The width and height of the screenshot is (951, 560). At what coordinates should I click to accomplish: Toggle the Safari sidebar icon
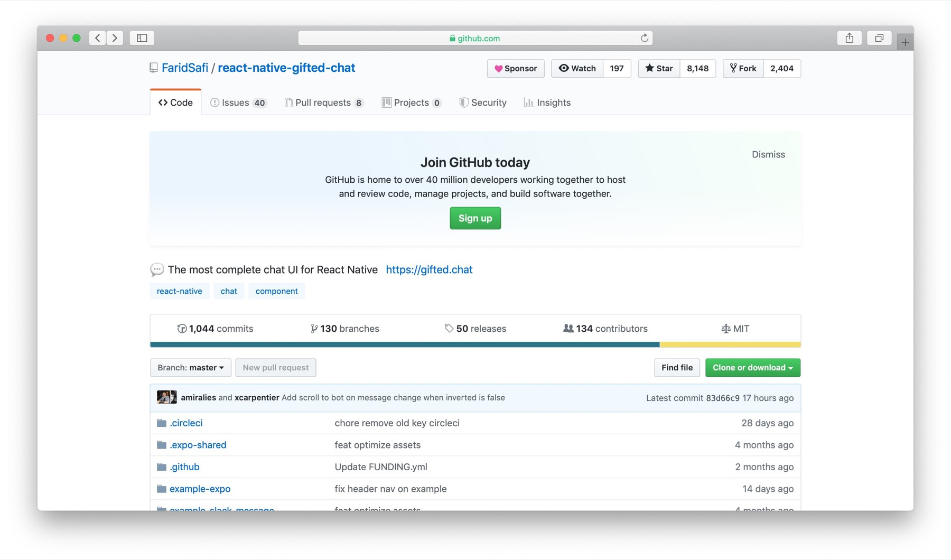tap(142, 38)
